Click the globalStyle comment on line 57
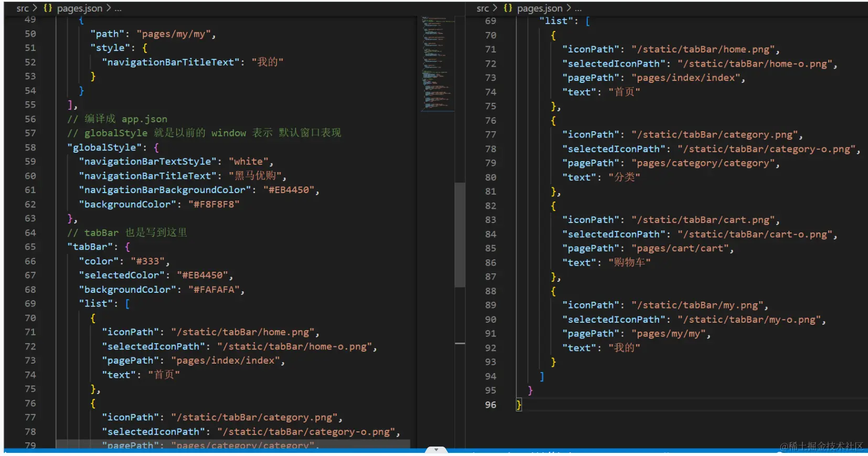This screenshot has height=456, width=868. pyautogui.click(x=204, y=133)
